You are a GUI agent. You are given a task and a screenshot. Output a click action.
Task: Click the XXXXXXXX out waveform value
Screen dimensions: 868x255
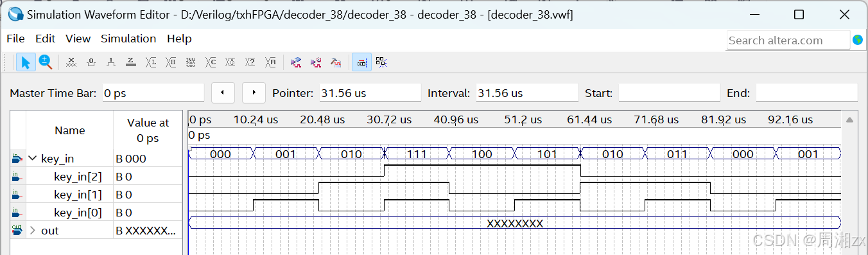[x=515, y=224]
